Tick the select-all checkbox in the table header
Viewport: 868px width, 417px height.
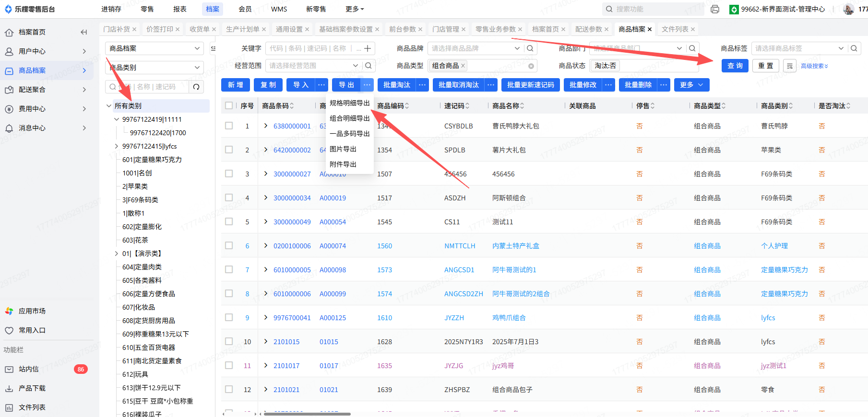(x=229, y=105)
